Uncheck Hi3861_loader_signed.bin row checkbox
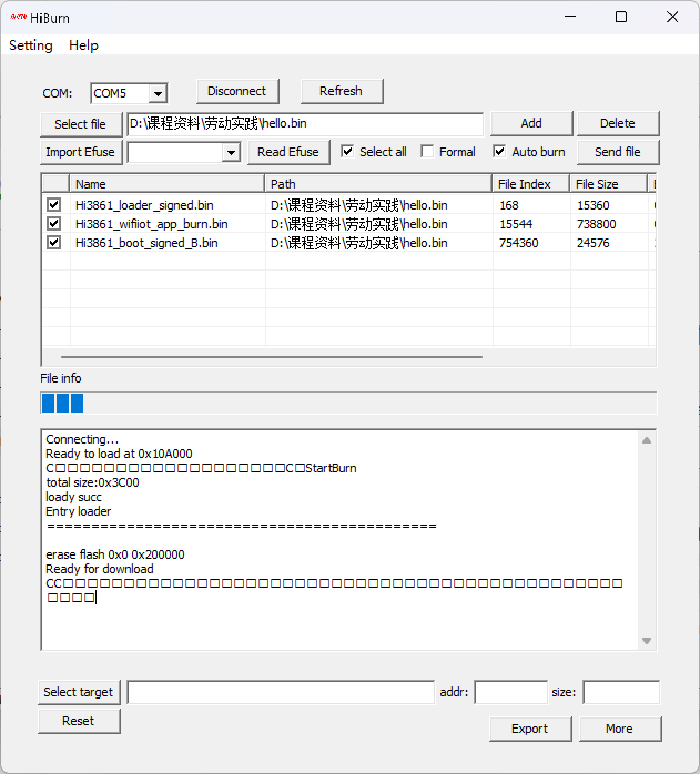This screenshot has width=700, height=774. click(x=54, y=205)
